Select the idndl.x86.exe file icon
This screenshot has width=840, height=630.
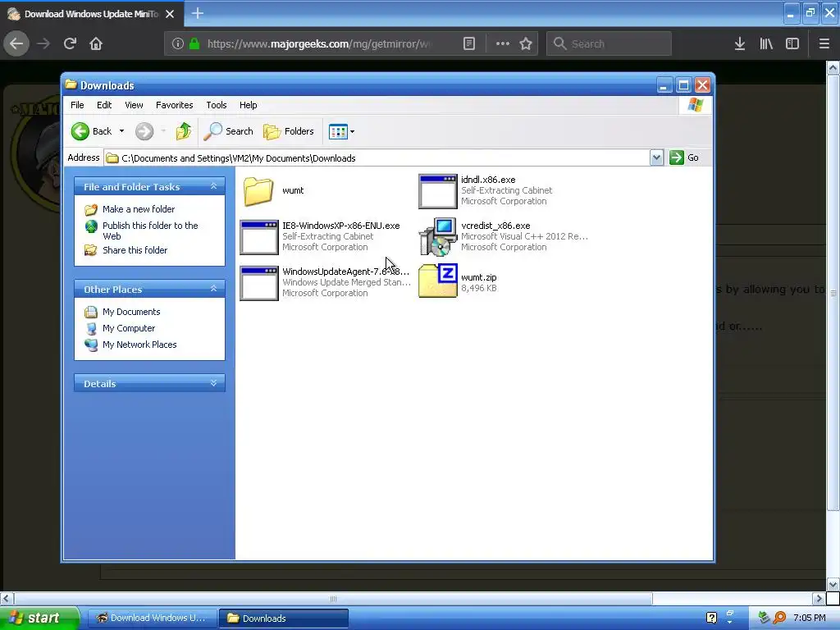(438, 191)
